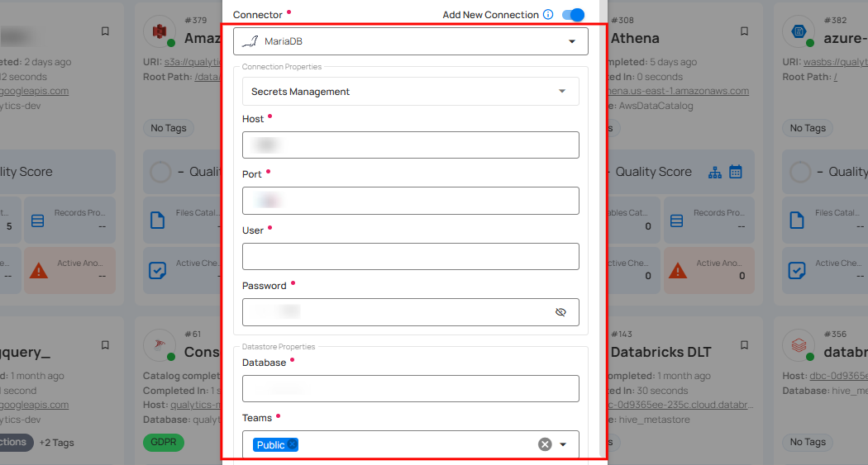The width and height of the screenshot is (868, 465).
Task: Clear all selected teams with the X icon
Action: pyautogui.click(x=545, y=444)
